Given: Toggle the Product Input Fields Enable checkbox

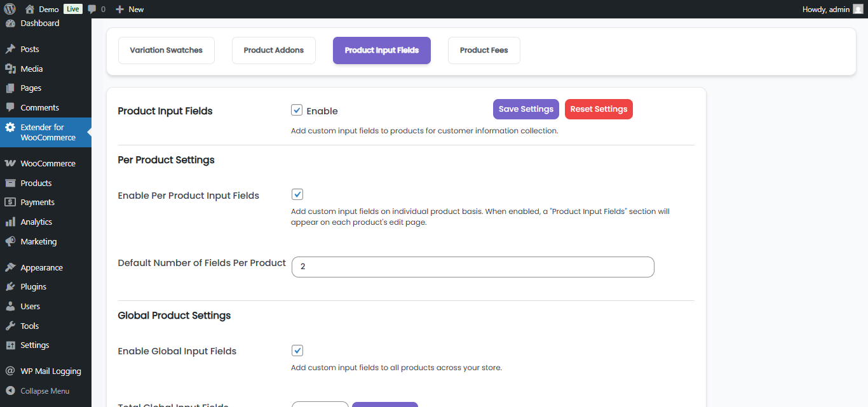Looking at the screenshot, I should (297, 110).
